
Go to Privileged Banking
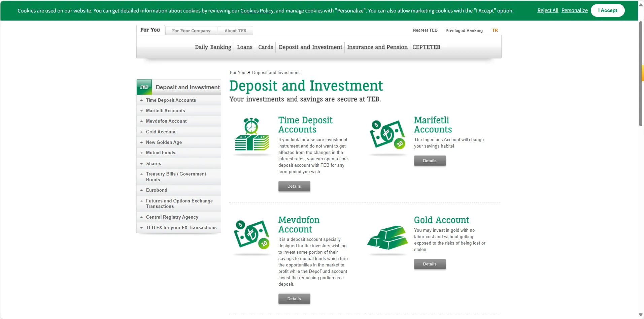pos(464,31)
